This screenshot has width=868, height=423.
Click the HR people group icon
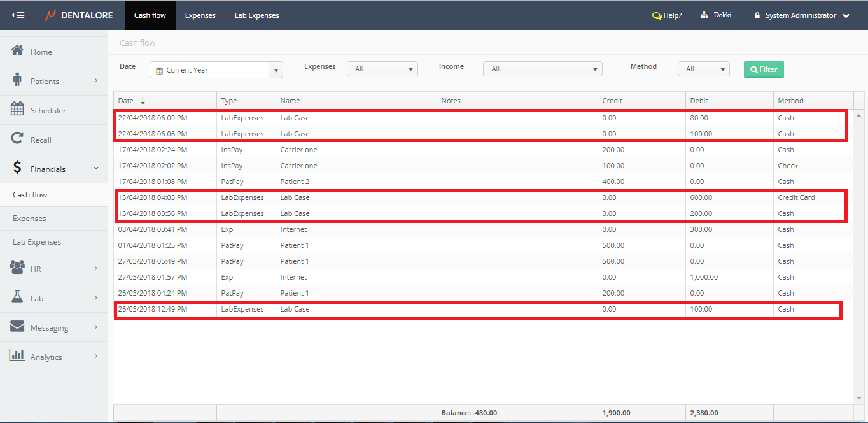tap(17, 268)
